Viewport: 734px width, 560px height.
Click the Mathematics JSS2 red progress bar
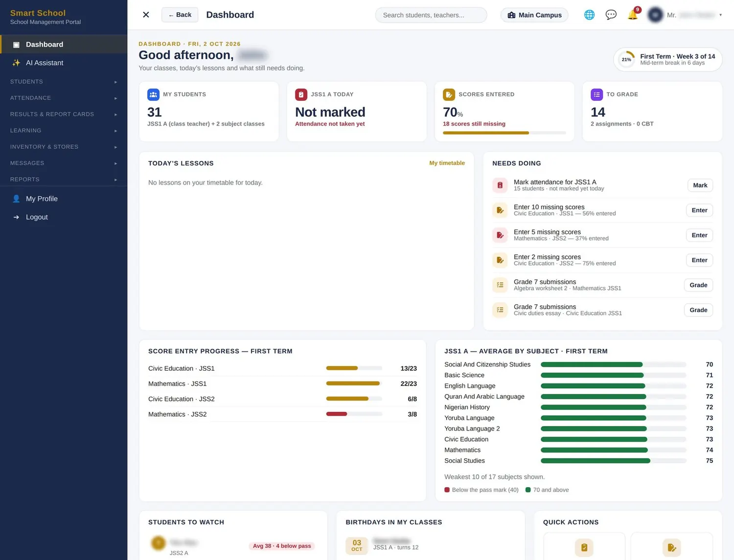pyautogui.click(x=354, y=414)
